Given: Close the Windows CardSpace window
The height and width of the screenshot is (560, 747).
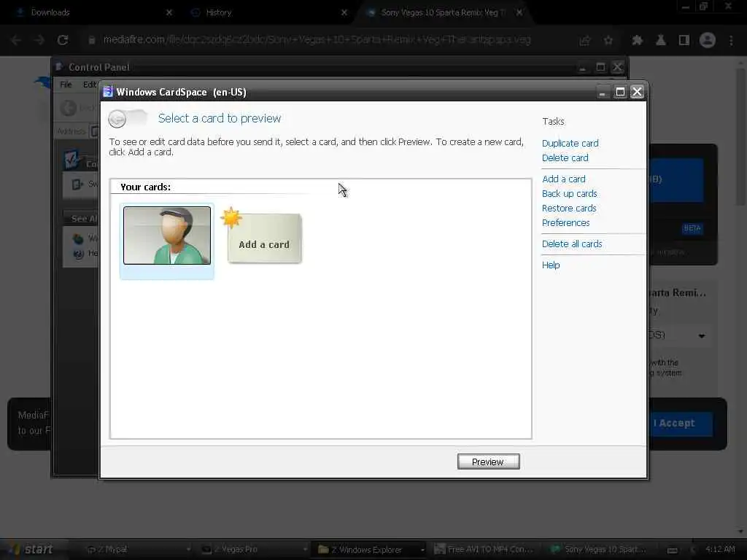Looking at the screenshot, I should click(x=637, y=92).
